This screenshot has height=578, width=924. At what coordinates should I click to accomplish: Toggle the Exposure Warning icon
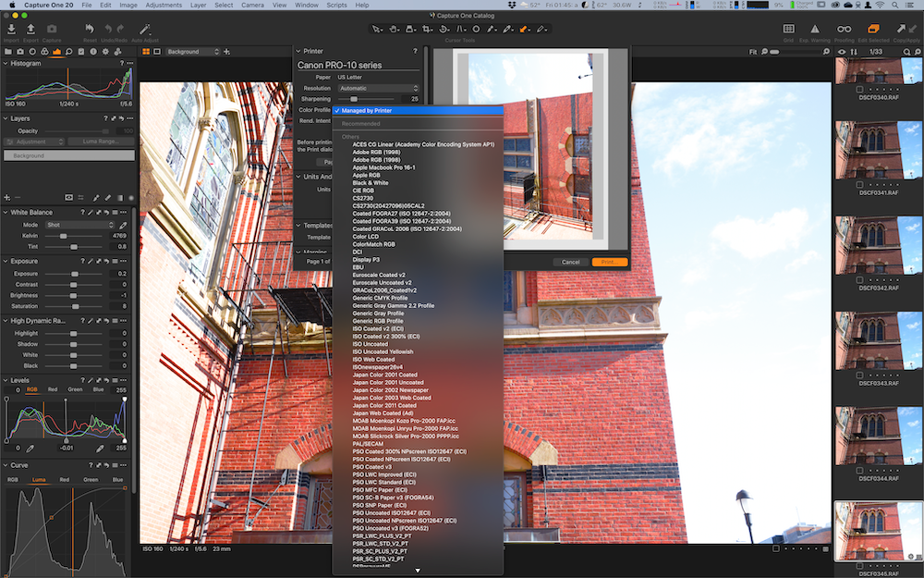coord(814,31)
